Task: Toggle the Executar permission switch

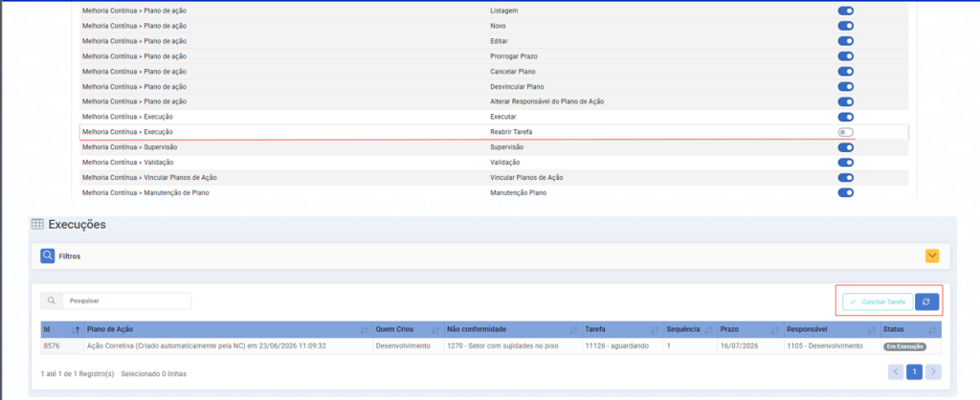Action: [846, 117]
